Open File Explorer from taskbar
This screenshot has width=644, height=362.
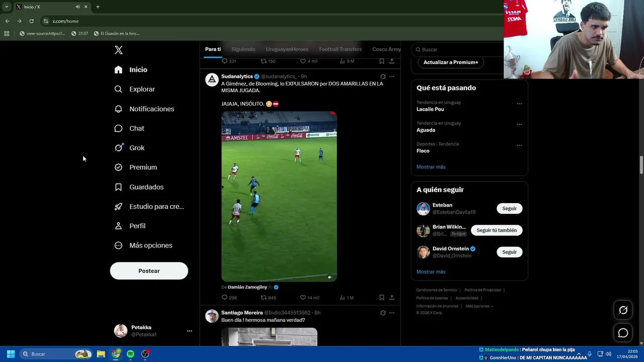101,354
